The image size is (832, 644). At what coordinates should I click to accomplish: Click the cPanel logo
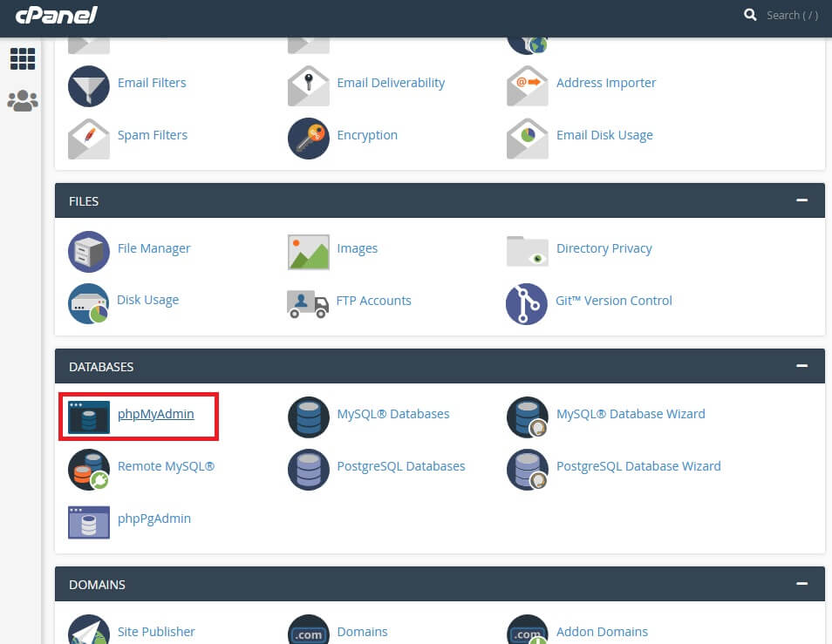(56, 15)
